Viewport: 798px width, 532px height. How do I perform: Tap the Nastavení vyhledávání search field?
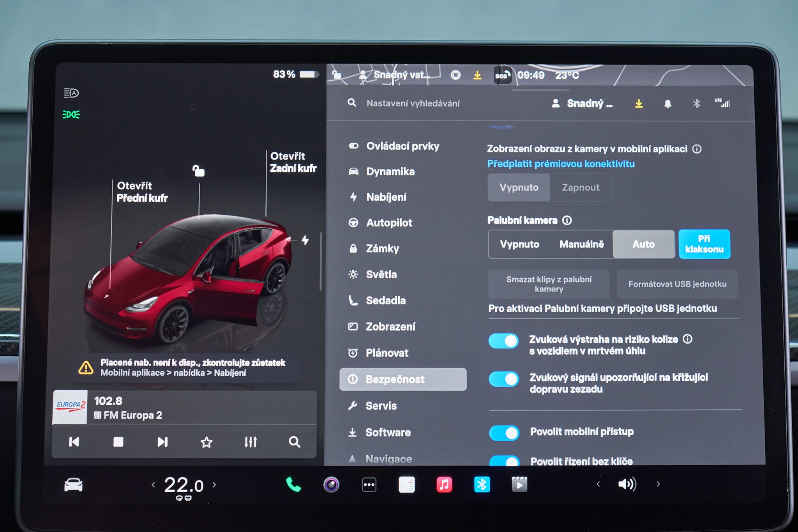tap(413, 103)
